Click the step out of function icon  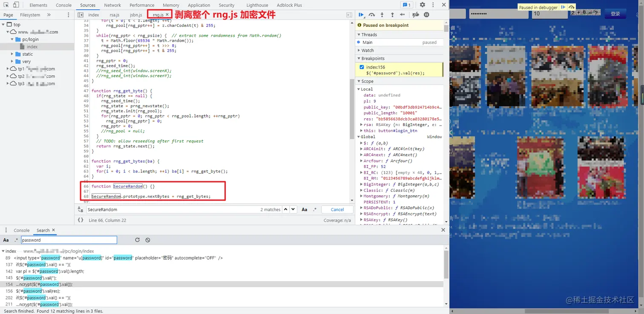tap(392, 14)
